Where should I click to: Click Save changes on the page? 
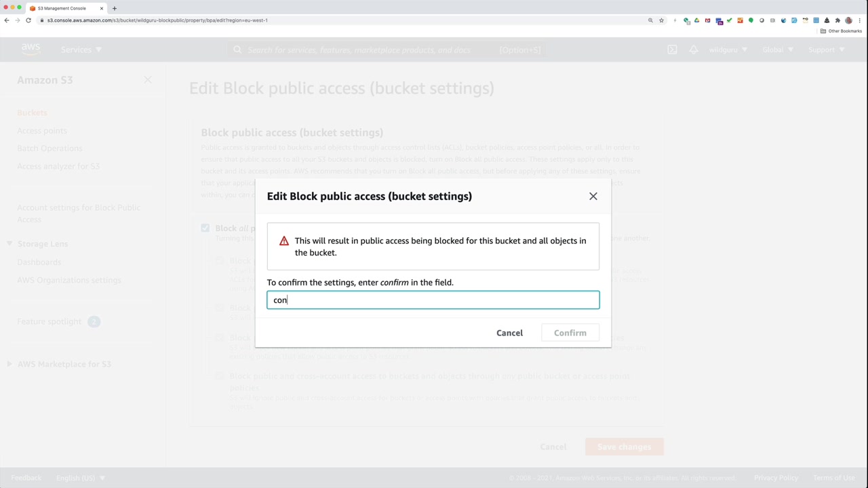tap(624, 447)
